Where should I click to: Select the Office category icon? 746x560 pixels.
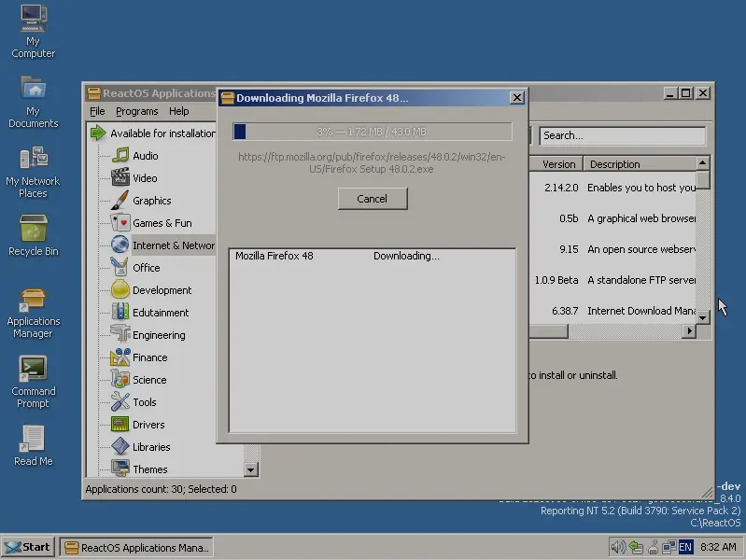[x=120, y=267]
